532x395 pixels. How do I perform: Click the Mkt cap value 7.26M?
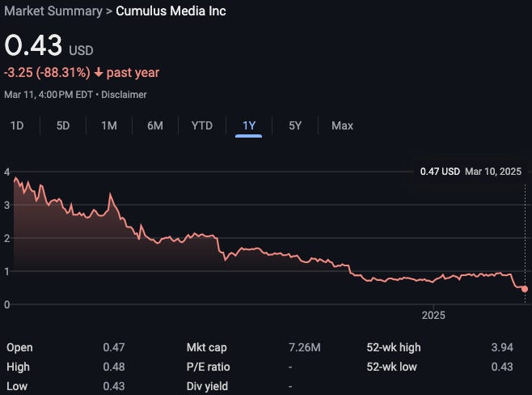[305, 347]
